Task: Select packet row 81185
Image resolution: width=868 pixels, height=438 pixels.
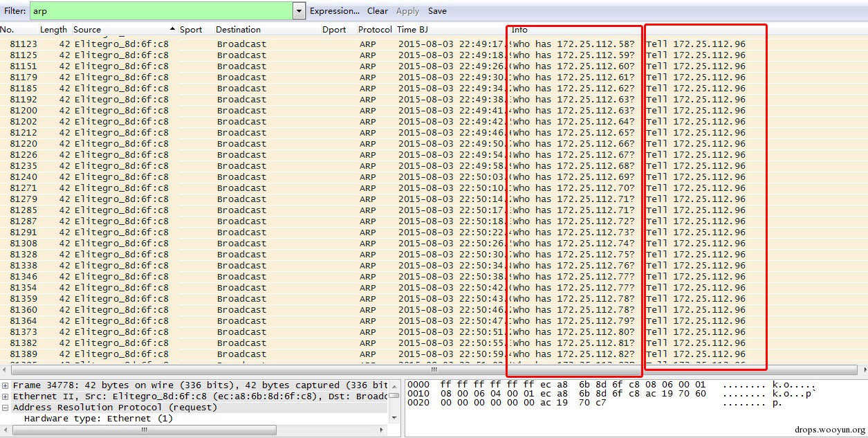Action: 434,89
